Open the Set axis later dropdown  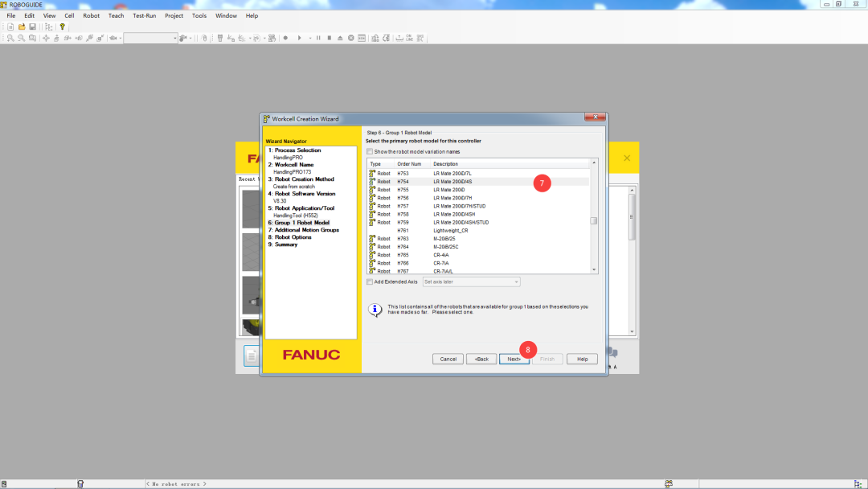point(471,281)
